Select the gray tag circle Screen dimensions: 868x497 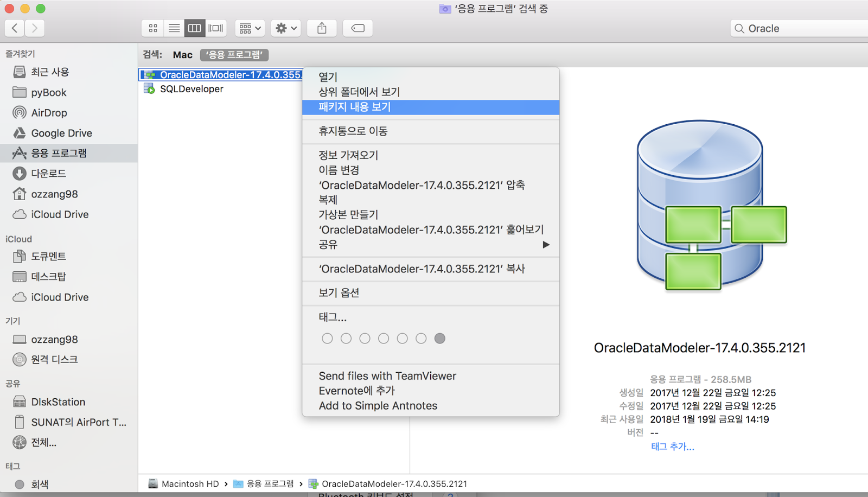point(440,338)
